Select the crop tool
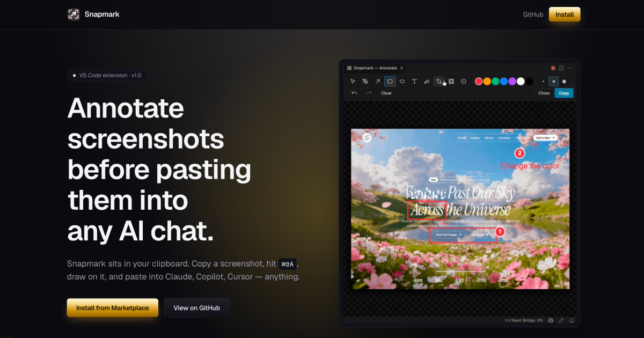This screenshot has width=644, height=338. 439,81
